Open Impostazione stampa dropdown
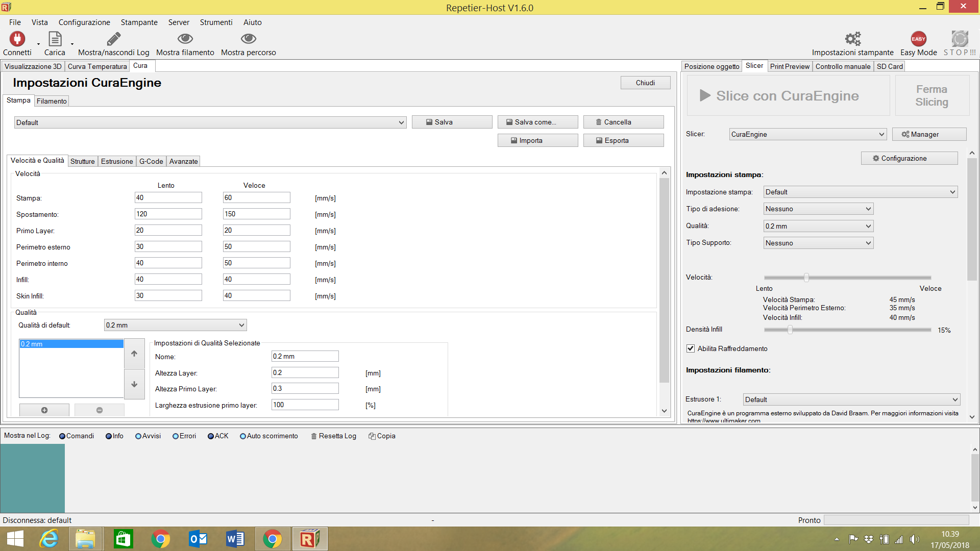The height and width of the screenshot is (551, 980). pos(861,192)
